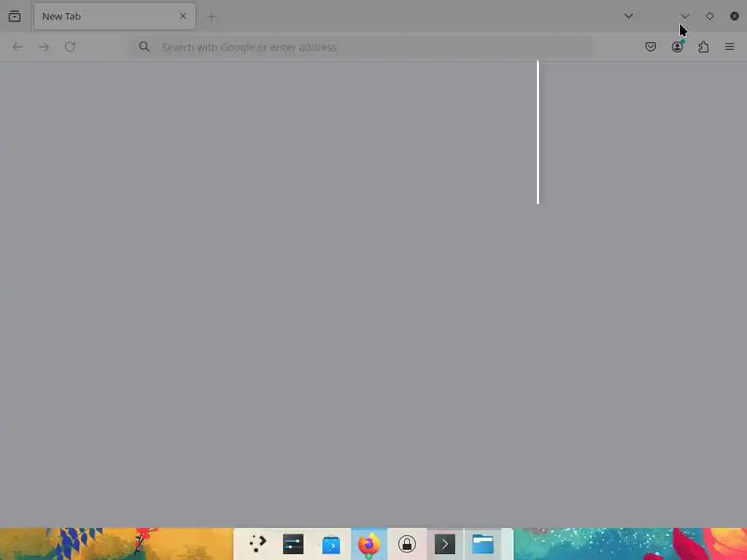Expand the List all tabs chevron
Screen dimensions: 747x560
[629, 16]
